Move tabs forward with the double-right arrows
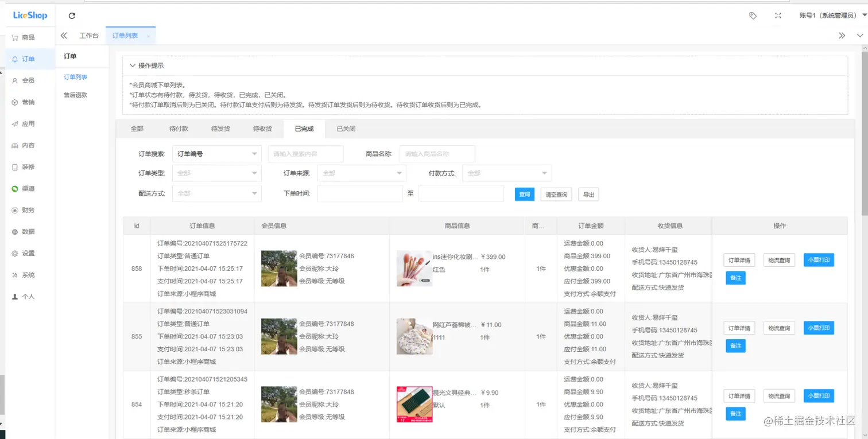Image resolution: width=868 pixels, height=439 pixels. tap(842, 36)
